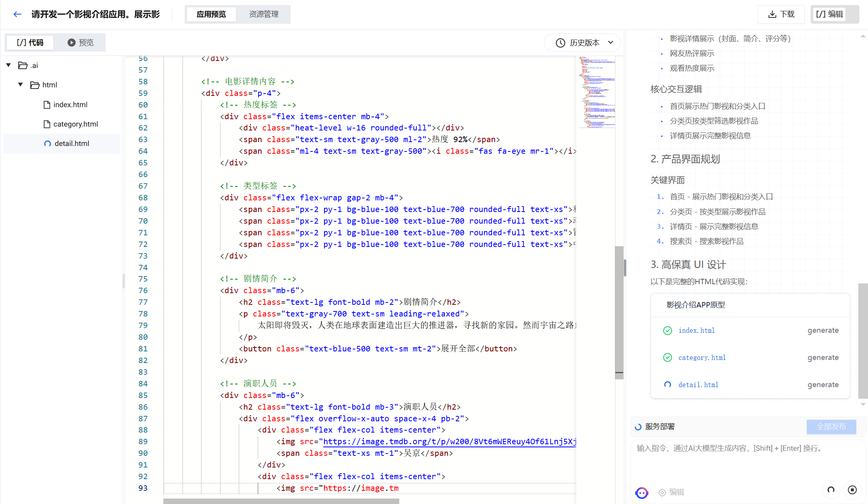The image size is (868, 504).
Task: Click the 全部发布 publish button
Action: click(x=831, y=427)
